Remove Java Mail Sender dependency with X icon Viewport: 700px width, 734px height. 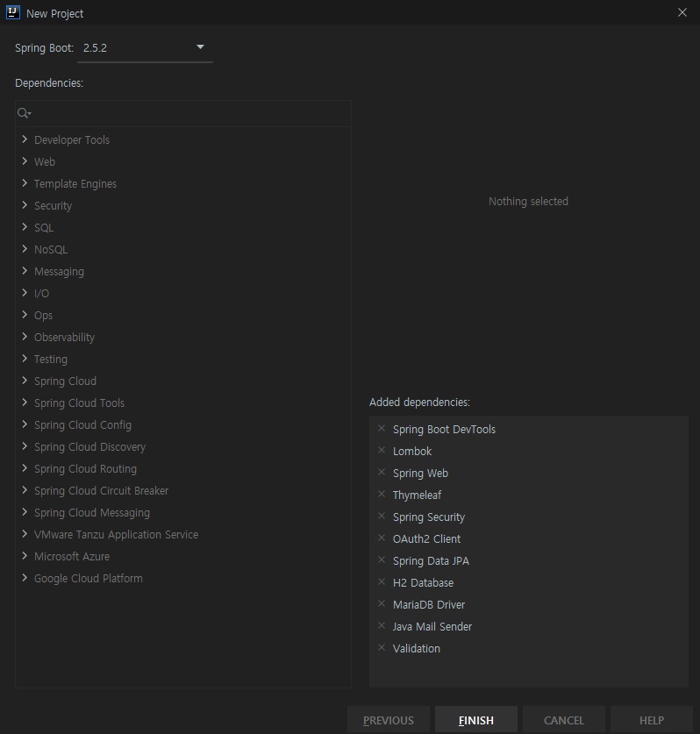tap(382, 625)
